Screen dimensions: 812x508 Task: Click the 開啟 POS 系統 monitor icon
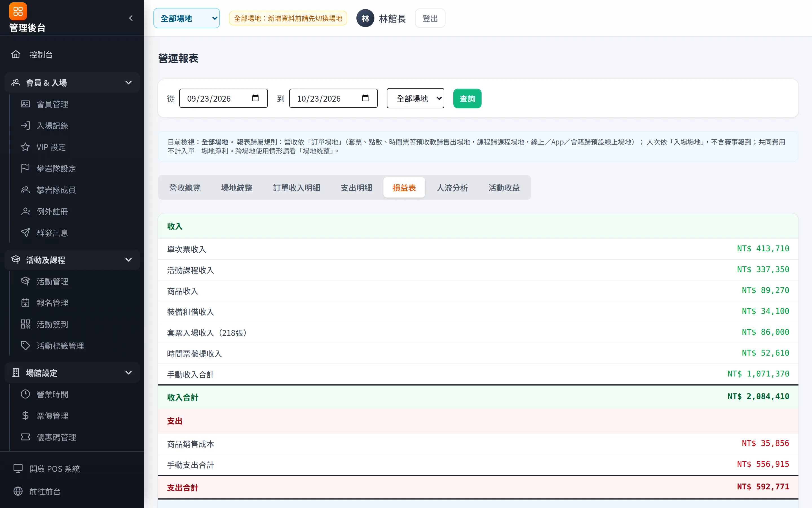(18, 469)
